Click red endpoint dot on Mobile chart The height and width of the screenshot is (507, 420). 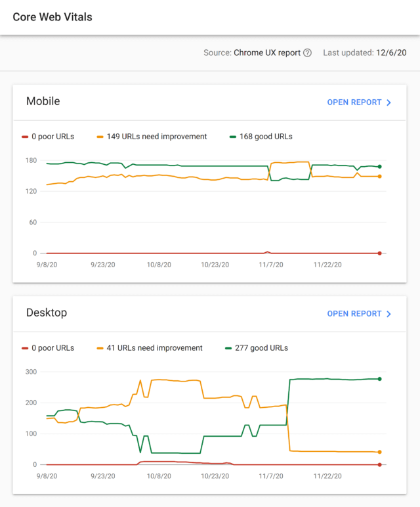[379, 253]
